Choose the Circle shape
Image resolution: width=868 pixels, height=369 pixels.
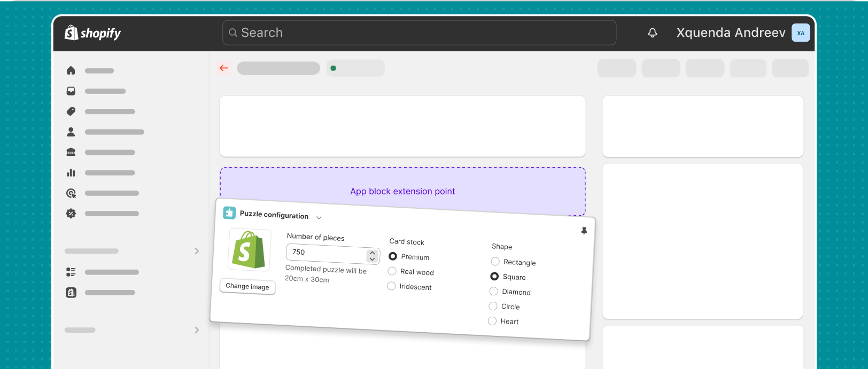point(493,306)
